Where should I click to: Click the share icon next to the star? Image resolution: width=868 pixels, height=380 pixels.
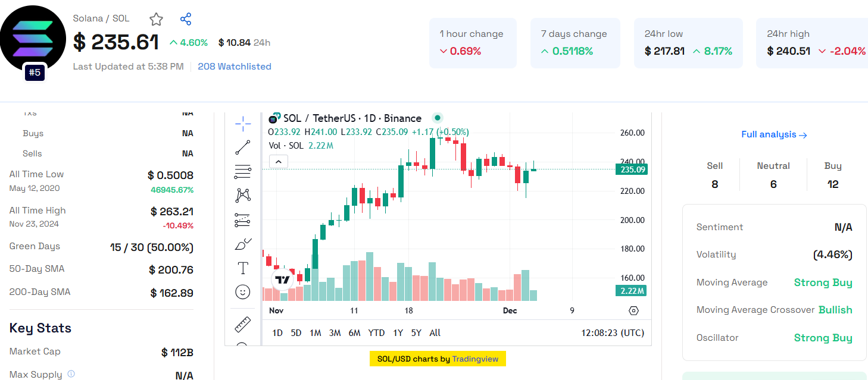(x=185, y=19)
